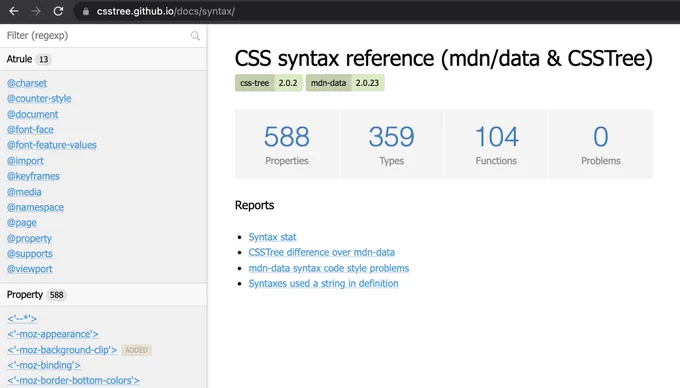Open the <'--*'> property link

tap(22, 319)
